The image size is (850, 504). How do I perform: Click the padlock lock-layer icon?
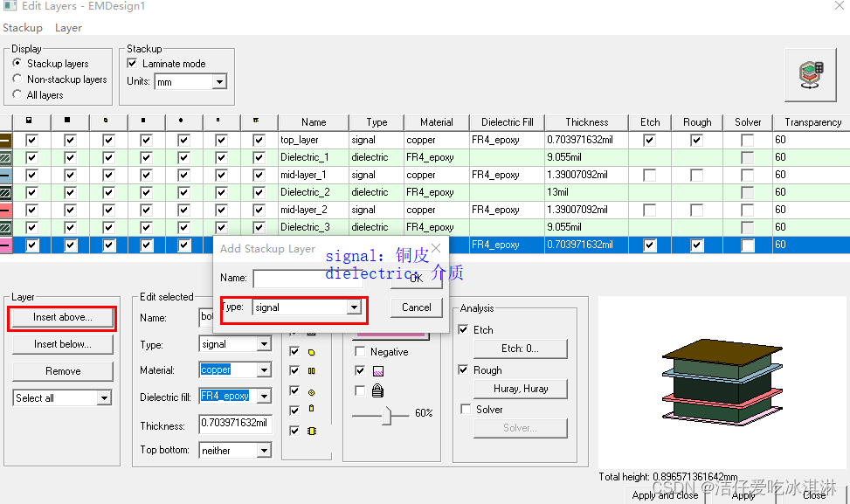378,390
